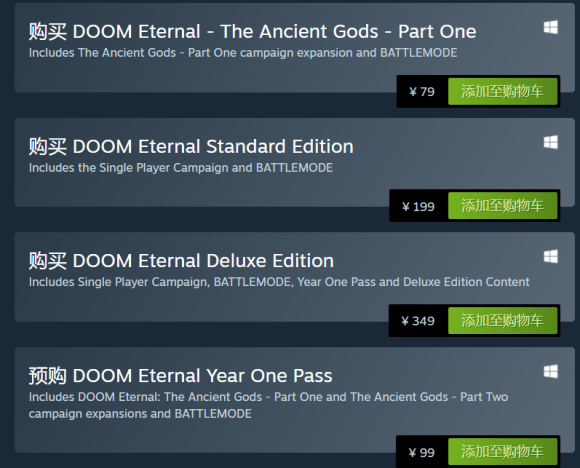Add DOOM Eternal Standard Edition to cart

click(x=502, y=206)
